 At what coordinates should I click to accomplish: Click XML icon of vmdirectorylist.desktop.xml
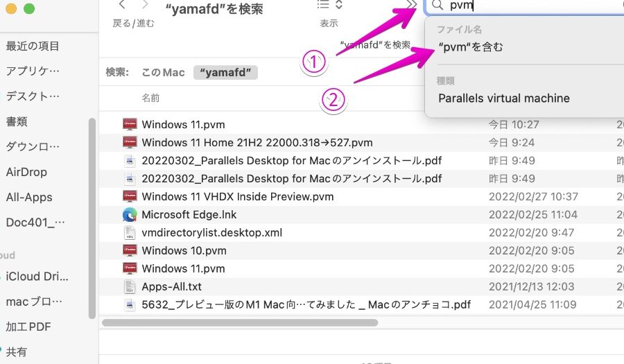pyautogui.click(x=130, y=233)
